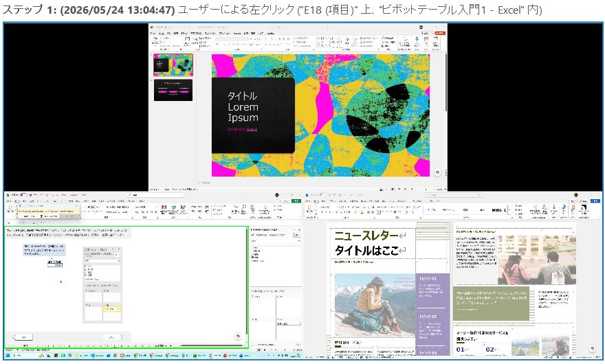
Task: Click the Dictate microphone icon in Word ribbon
Action: [554, 209]
